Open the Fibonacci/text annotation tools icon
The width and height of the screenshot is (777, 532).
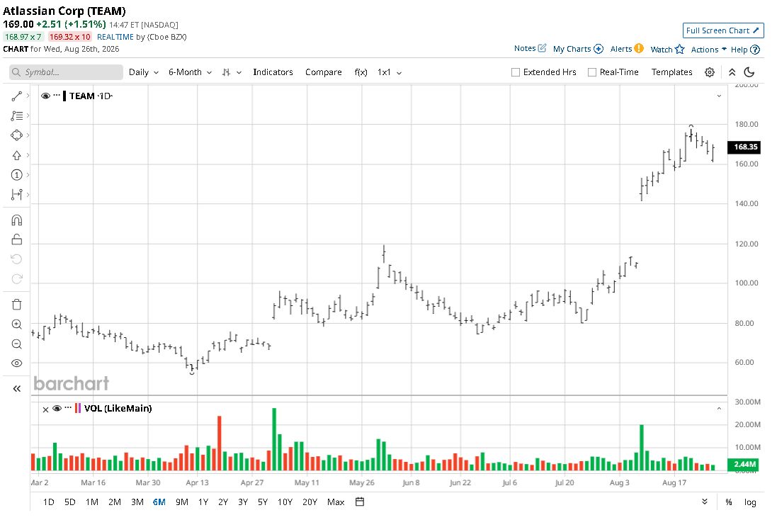point(16,115)
